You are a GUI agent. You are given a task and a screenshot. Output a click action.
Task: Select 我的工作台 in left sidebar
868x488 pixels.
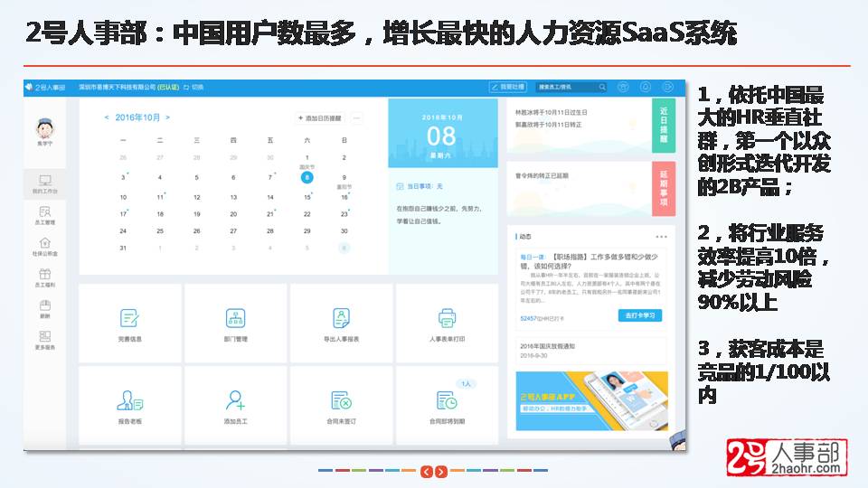45,184
